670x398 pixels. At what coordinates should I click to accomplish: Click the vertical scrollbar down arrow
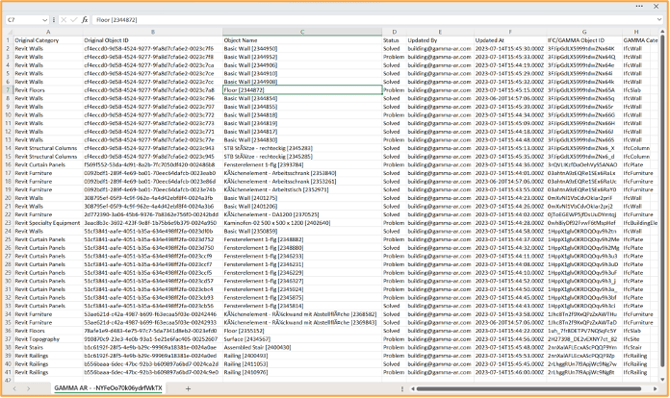click(663, 380)
